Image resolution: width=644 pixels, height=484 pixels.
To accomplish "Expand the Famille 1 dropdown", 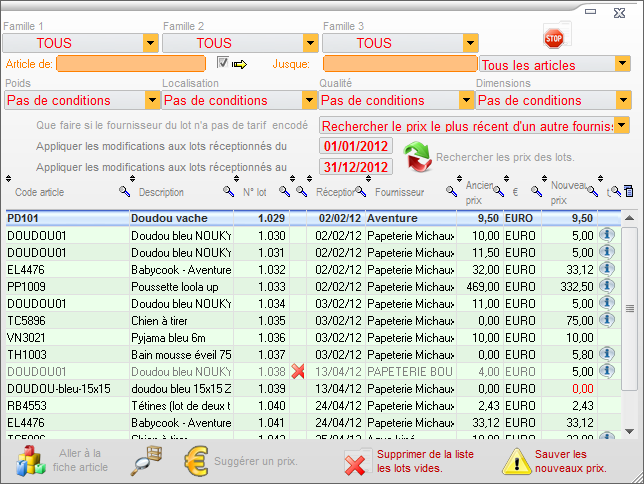I will [x=150, y=43].
